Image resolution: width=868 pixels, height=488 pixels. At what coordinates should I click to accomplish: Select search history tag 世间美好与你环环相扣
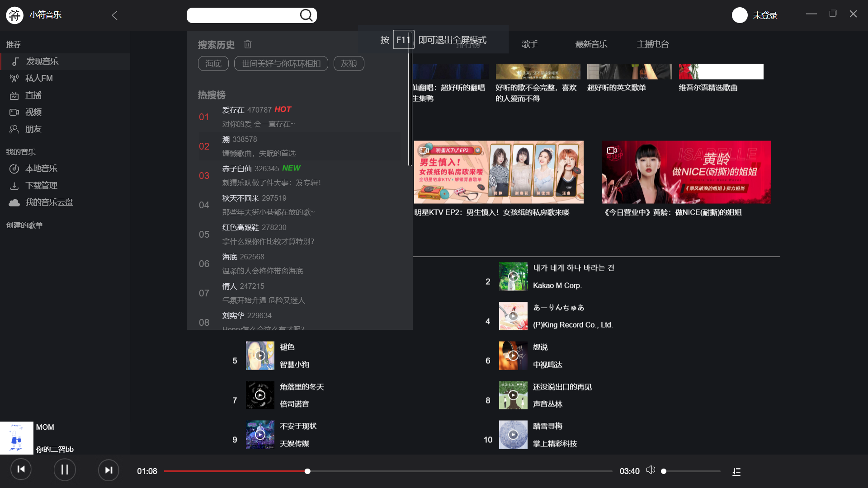pyautogui.click(x=281, y=64)
